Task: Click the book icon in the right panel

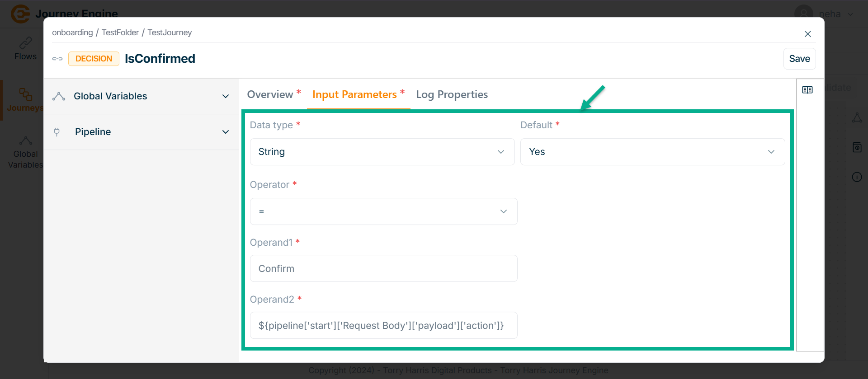Action: [807, 90]
